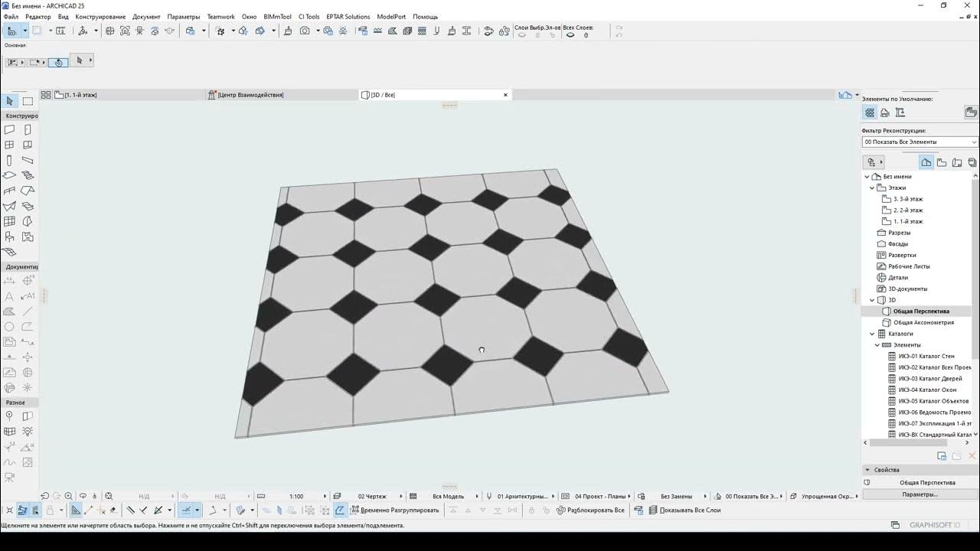Activate the Slab tool
The image size is (980, 551).
tap(9, 175)
